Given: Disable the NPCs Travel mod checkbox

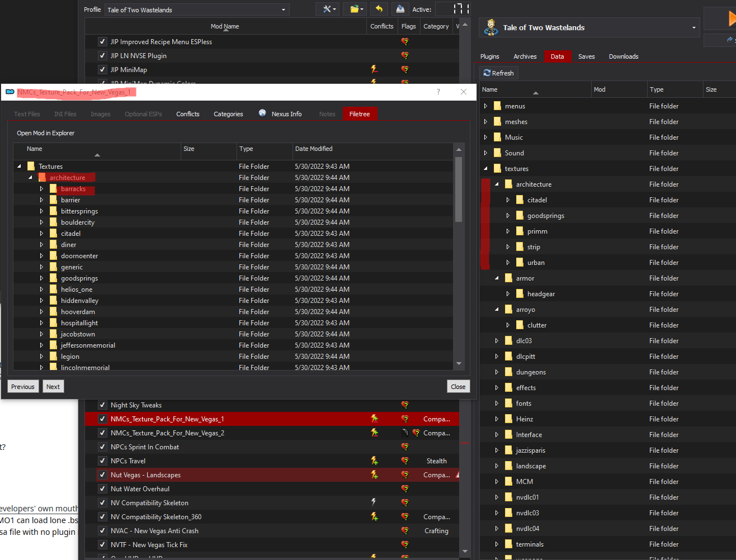Looking at the screenshot, I should pos(102,461).
